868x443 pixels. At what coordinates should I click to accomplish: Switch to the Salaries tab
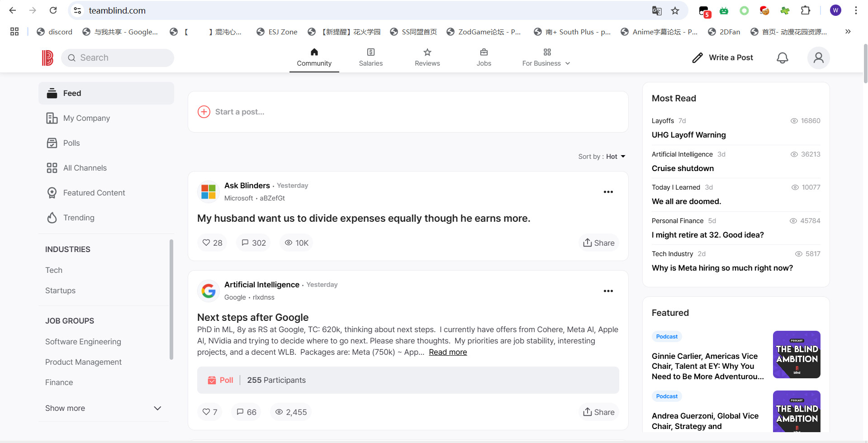(x=370, y=58)
